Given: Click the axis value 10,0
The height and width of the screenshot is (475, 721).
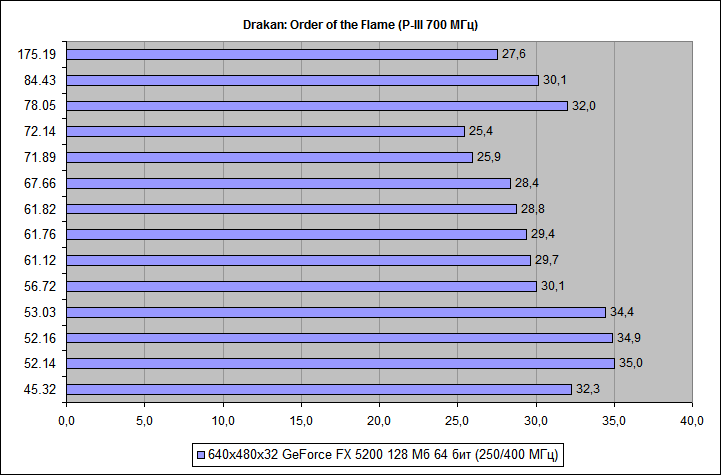Looking at the screenshot, I should tap(223, 421).
